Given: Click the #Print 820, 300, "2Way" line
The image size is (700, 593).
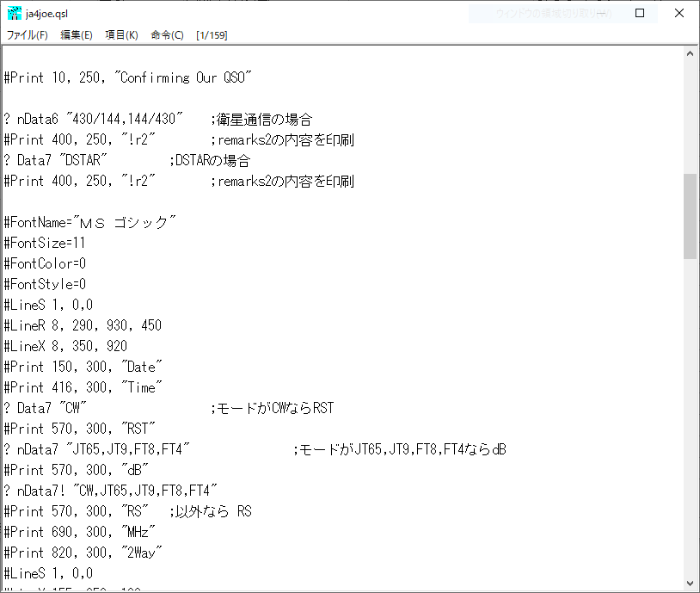Looking at the screenshot, I should point(83,553).
